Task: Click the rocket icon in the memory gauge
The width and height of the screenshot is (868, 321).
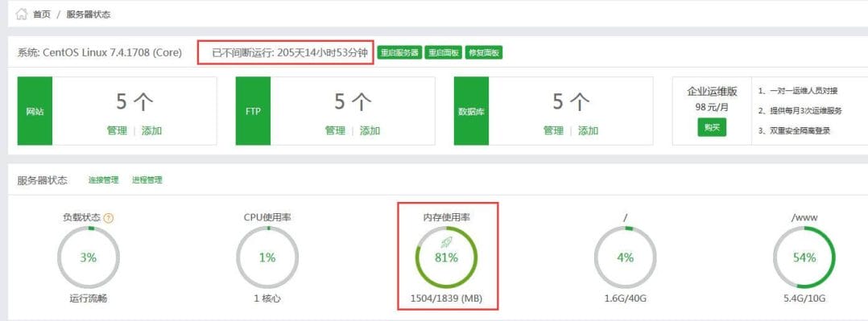Action: [446, 242]
